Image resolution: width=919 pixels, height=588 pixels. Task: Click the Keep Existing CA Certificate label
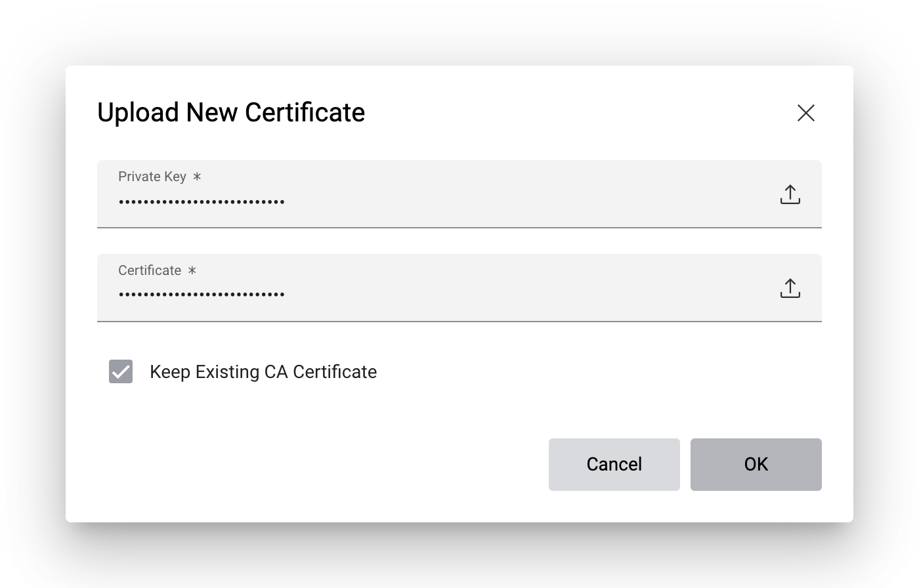coord(263,371)
